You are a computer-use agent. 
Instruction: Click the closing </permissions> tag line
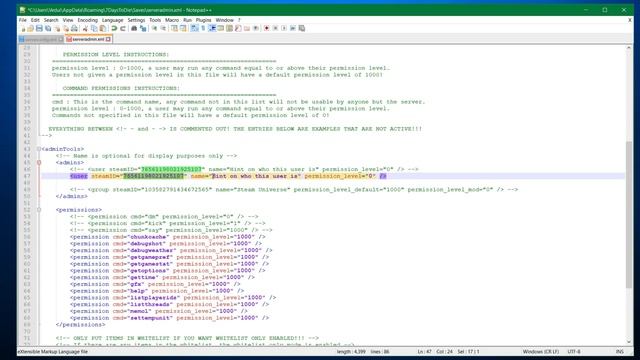point(80,324)
